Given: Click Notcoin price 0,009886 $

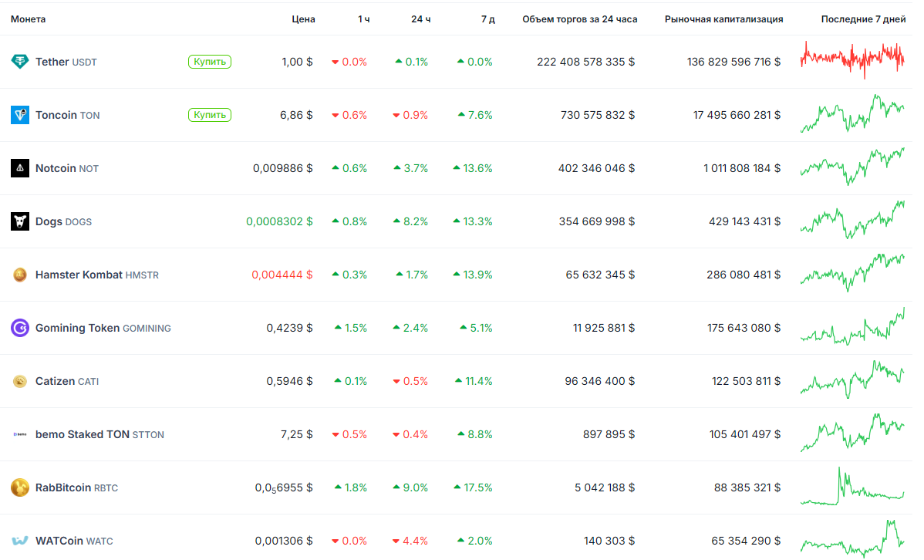Looking at the screenshot, I should click(283, 169).
